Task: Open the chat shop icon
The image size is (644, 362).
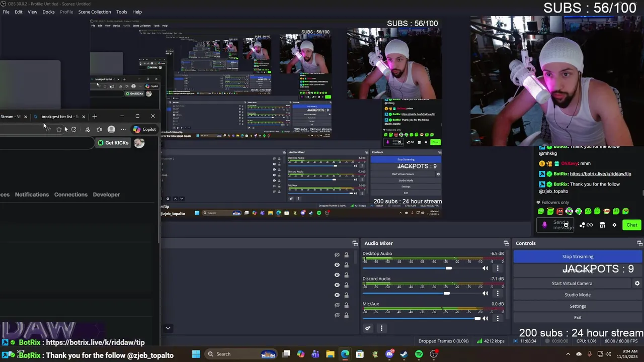Action: (602, 225)
